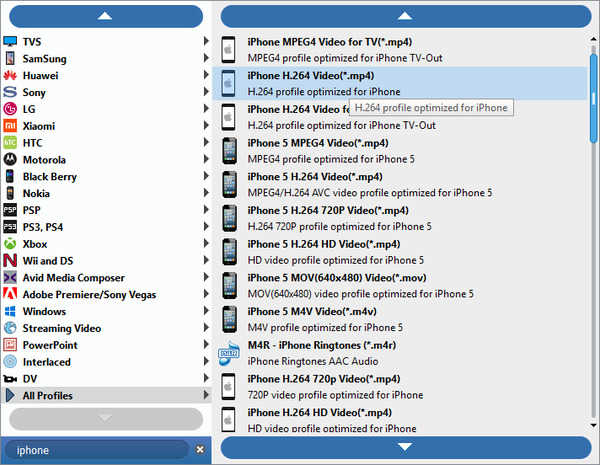Expand the Xiaomi submenu arrow
This screenshot has width=600, height=465.
point(206,125)
